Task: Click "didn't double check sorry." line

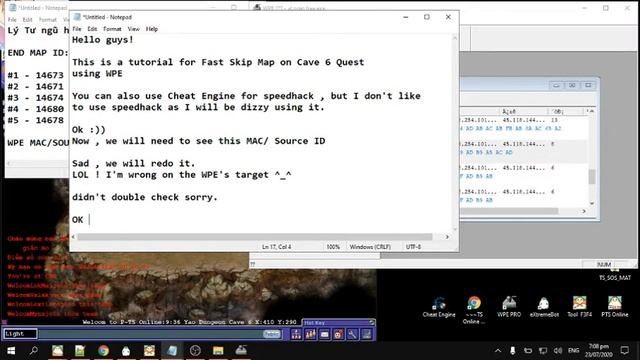Action: (x=145, y=197)
